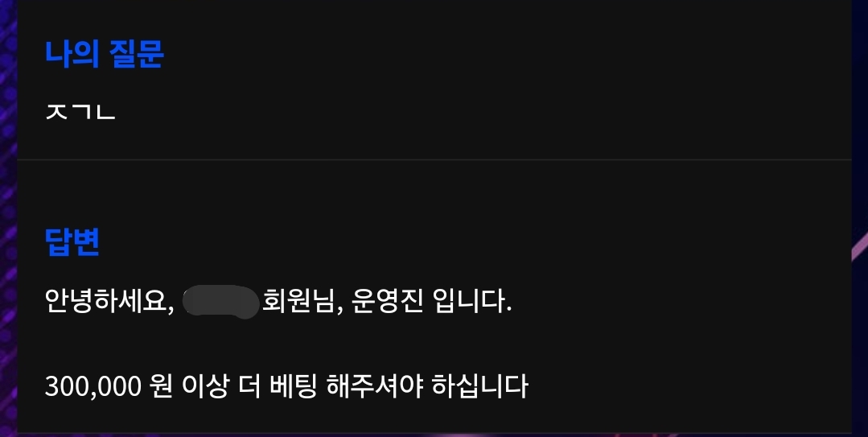Click the divider line between question and answer
Viewport: 868px width, 437px height.
point(434,159)
